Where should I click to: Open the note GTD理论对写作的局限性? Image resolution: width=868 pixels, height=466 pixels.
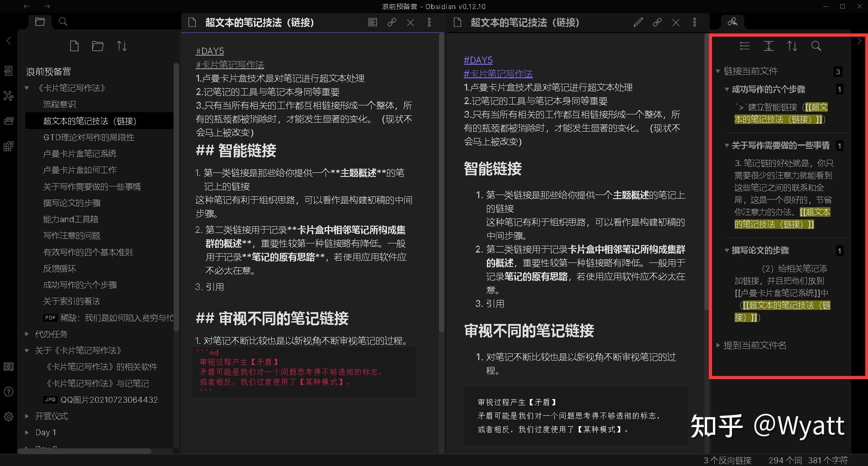[89, 137]
